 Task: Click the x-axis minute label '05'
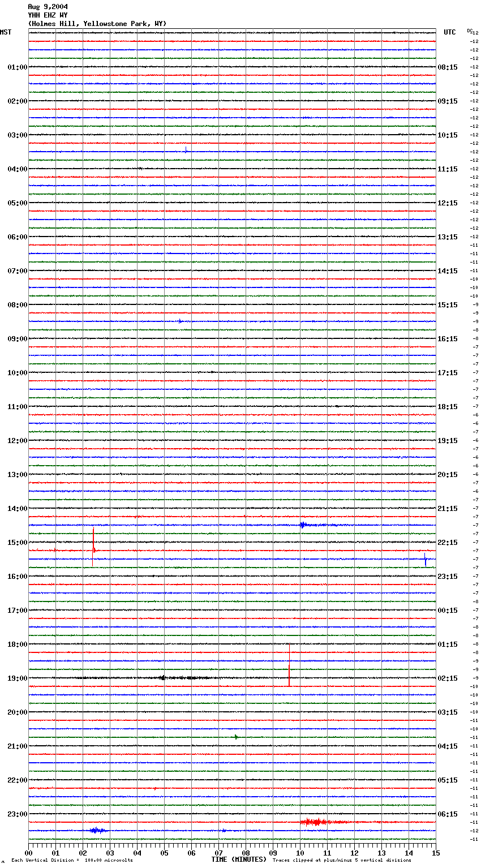click(x=164, y=853)
